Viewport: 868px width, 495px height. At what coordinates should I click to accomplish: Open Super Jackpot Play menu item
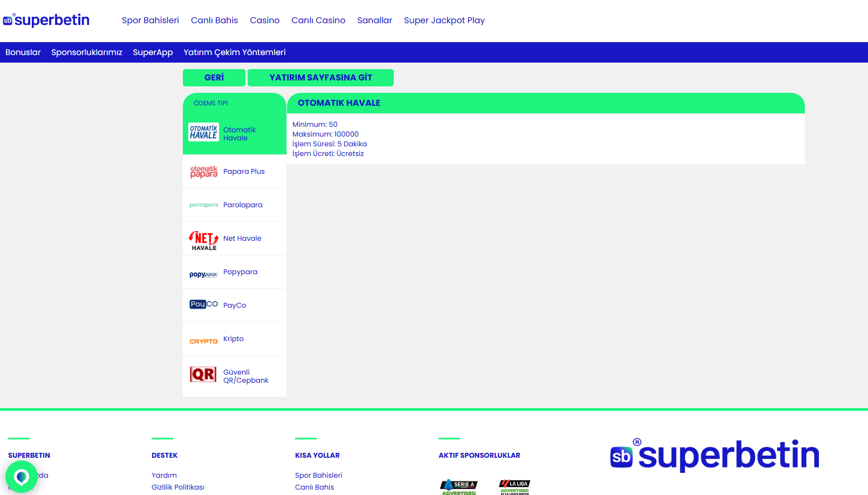click(445, 21)
